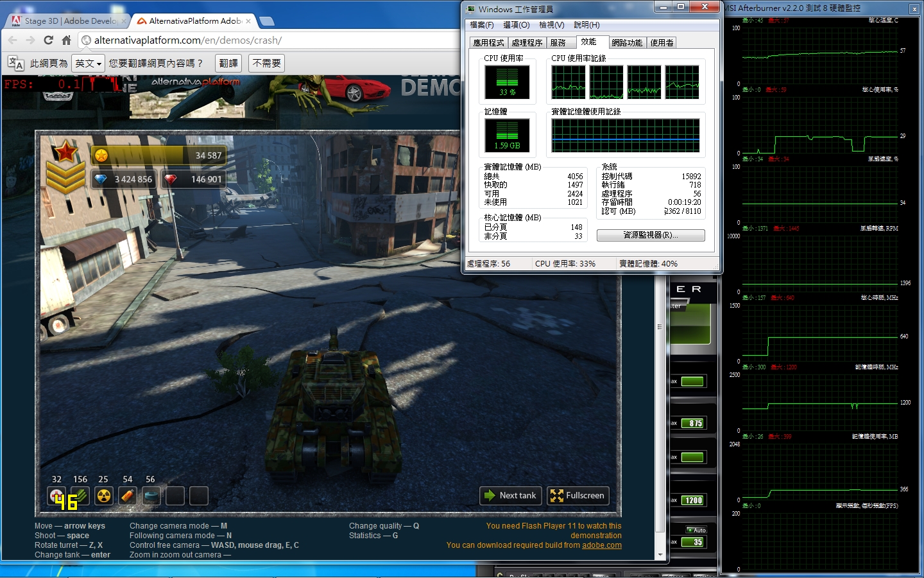Click the 1200 memory clock value field
Image resolution: width=924 pixels, height=578 pixels.
694,500
